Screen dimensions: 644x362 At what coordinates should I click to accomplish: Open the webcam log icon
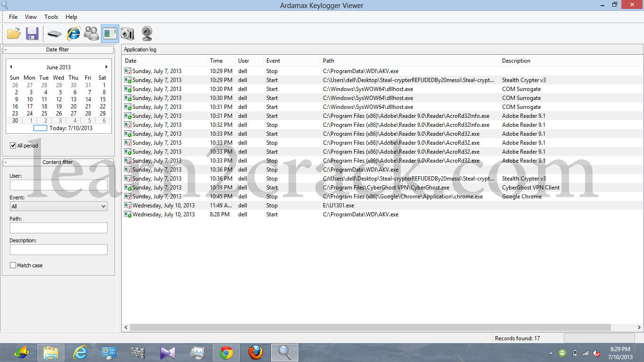(147, 33)
